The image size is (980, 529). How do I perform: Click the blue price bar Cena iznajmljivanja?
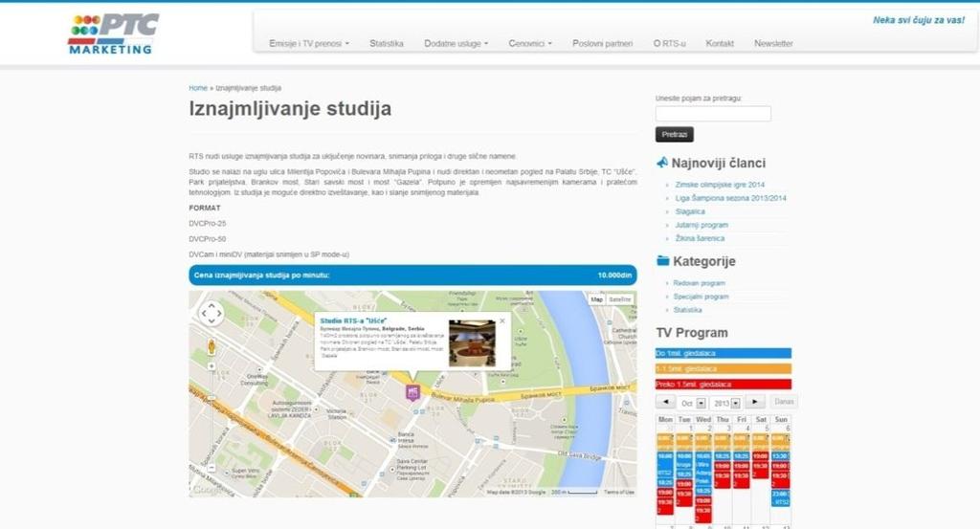pos(412,275)
